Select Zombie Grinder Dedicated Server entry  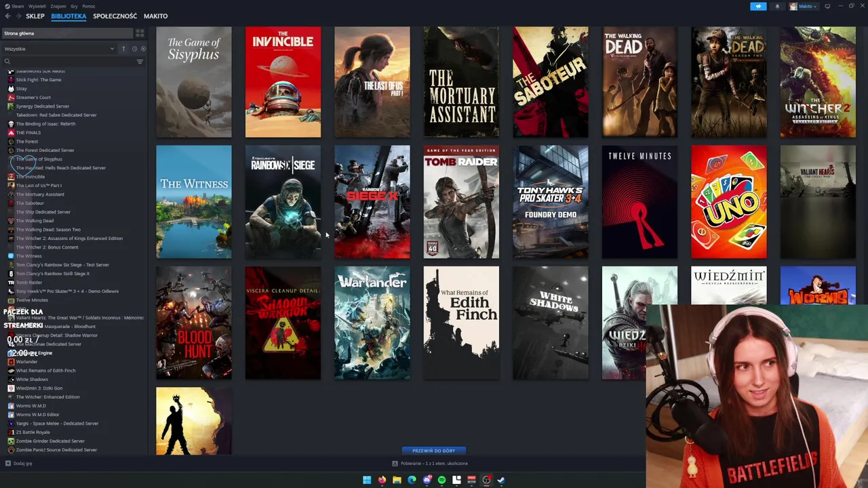(x=50, y=441)
